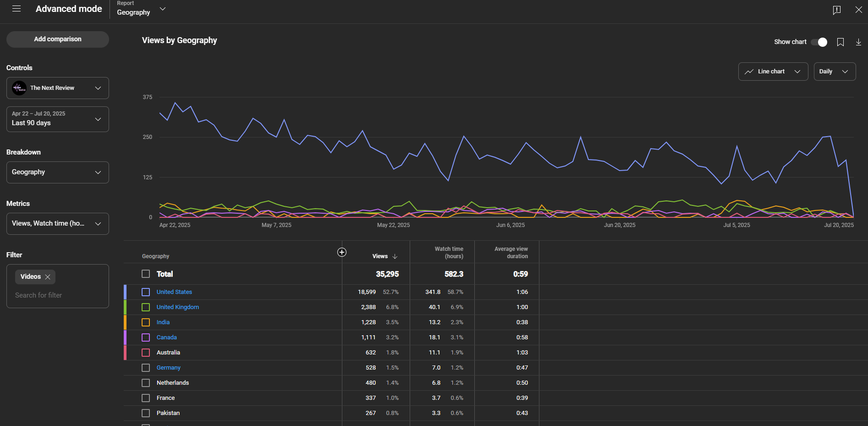
Task: Click France row name
Action: [x=165, y=398]
